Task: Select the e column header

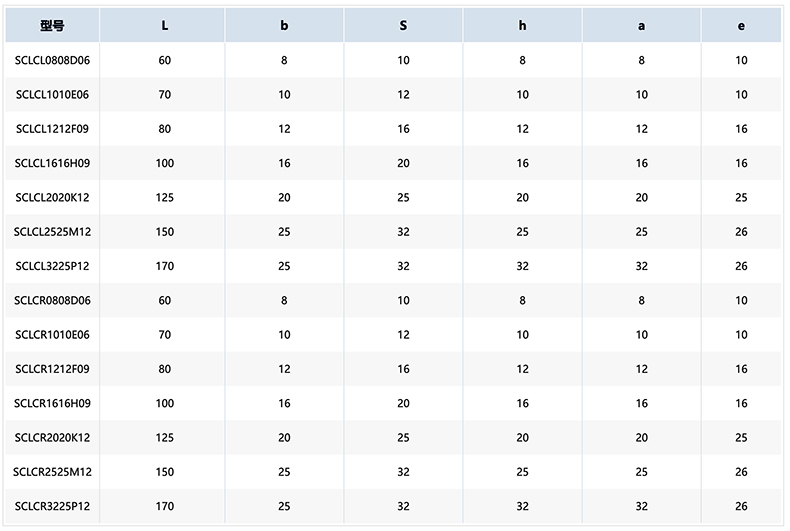Action: 741,26
